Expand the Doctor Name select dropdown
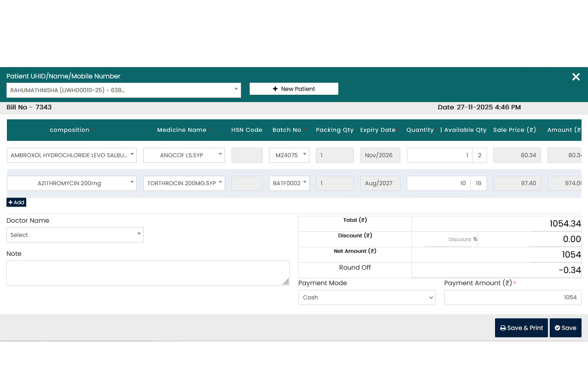 coord(75,235)
